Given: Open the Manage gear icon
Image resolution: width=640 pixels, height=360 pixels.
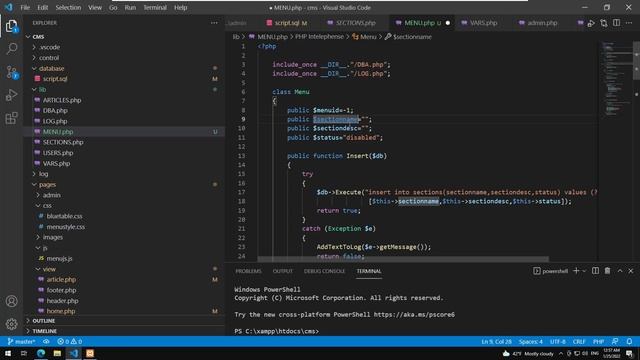Looking at the screenshot, I should pyautogui.click(x=11, y=324).
